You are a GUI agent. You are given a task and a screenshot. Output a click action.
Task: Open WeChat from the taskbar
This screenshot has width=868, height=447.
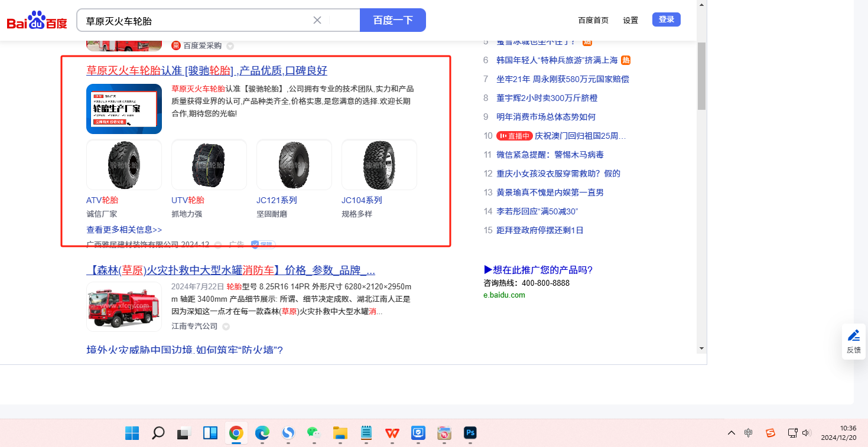(314, 433)
